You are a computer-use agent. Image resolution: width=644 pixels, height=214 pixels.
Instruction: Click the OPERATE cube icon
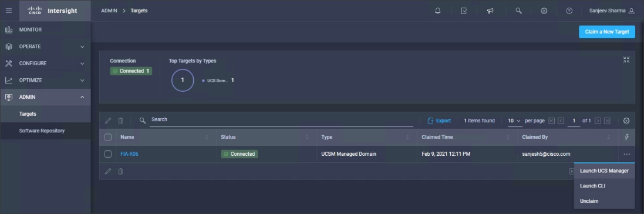coord(9,46)
